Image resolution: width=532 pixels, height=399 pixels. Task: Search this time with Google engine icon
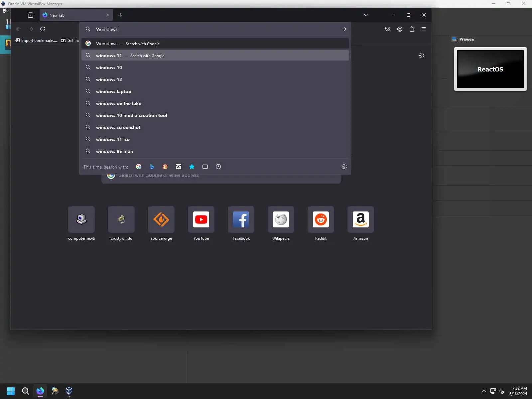[x=139, y=167]
